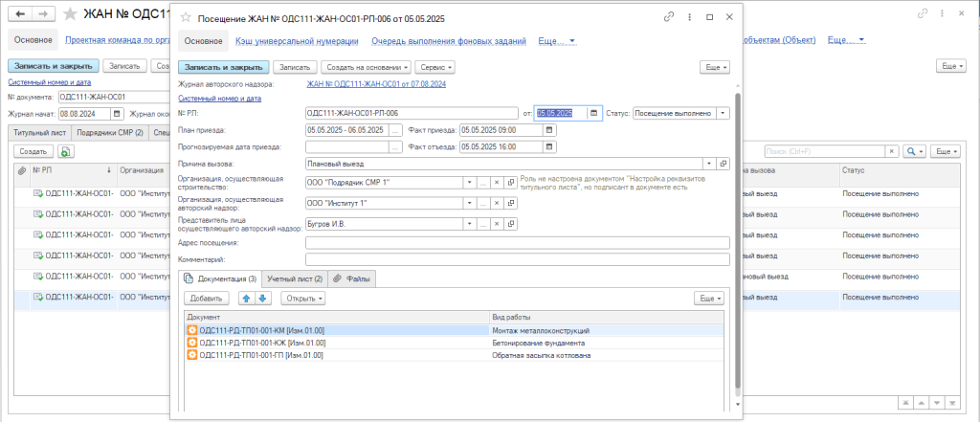Click back arrow in main ЖАН window
This screenshot has height=422, width=980.
(20, 13)
